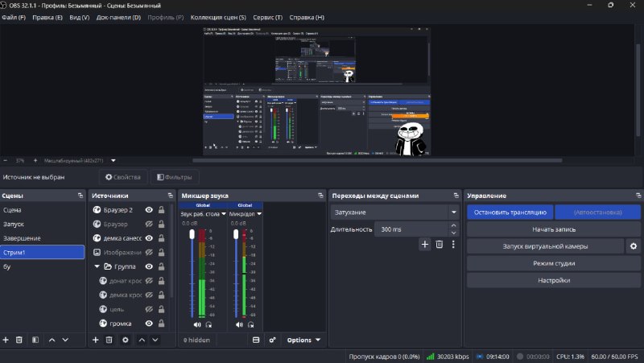Viewport: 644px width, 363px height.
Task: Move scene up with arrow icon
Action: coord(52,340)
